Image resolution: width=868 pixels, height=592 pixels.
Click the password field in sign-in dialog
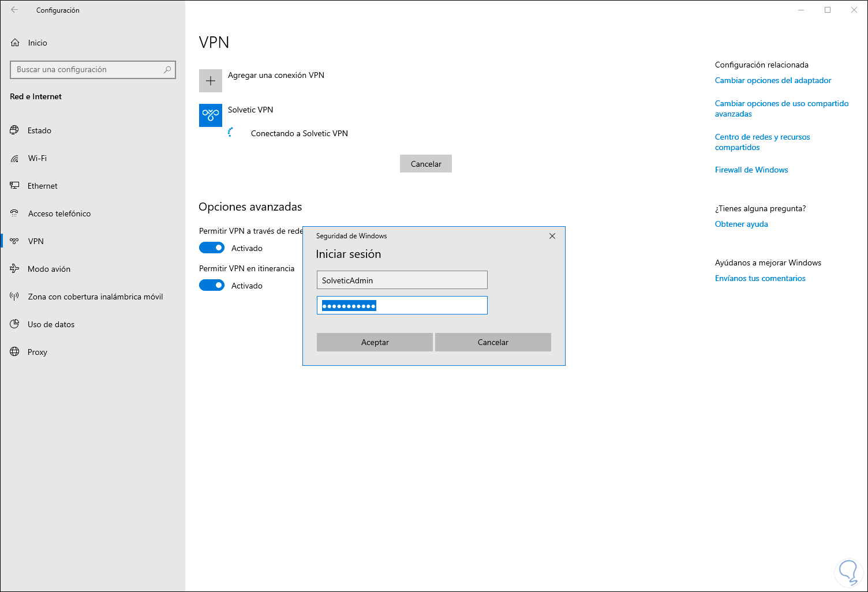point(402,305)
